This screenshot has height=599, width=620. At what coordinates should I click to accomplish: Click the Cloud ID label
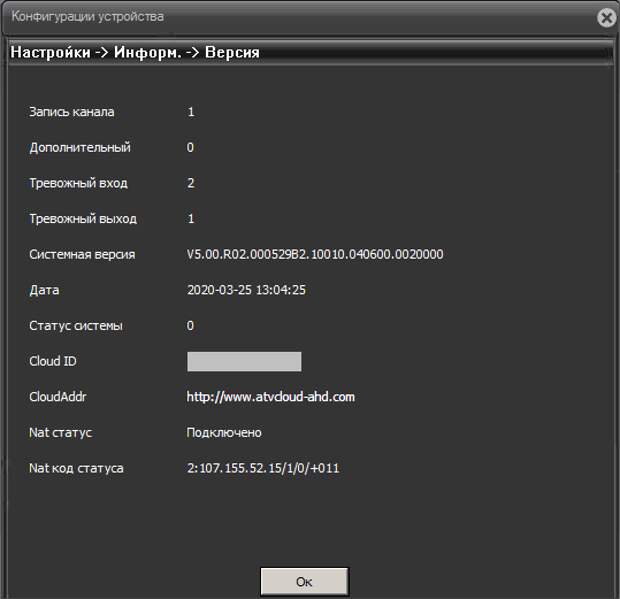point(53,361)
